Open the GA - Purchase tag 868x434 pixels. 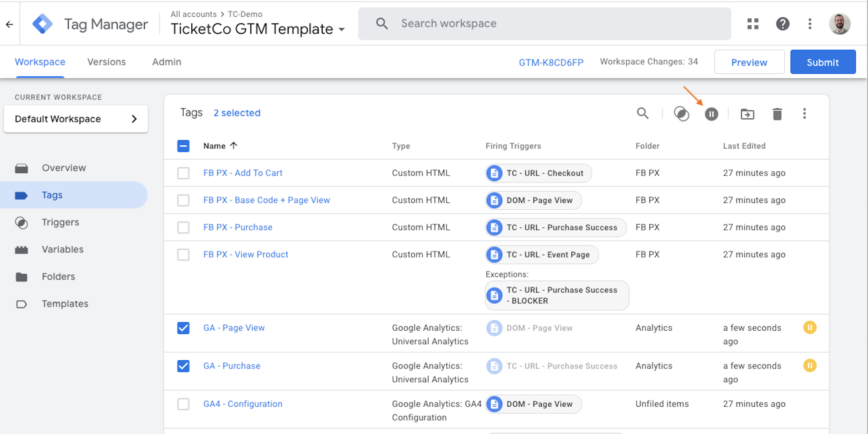(x=232, y=366)
